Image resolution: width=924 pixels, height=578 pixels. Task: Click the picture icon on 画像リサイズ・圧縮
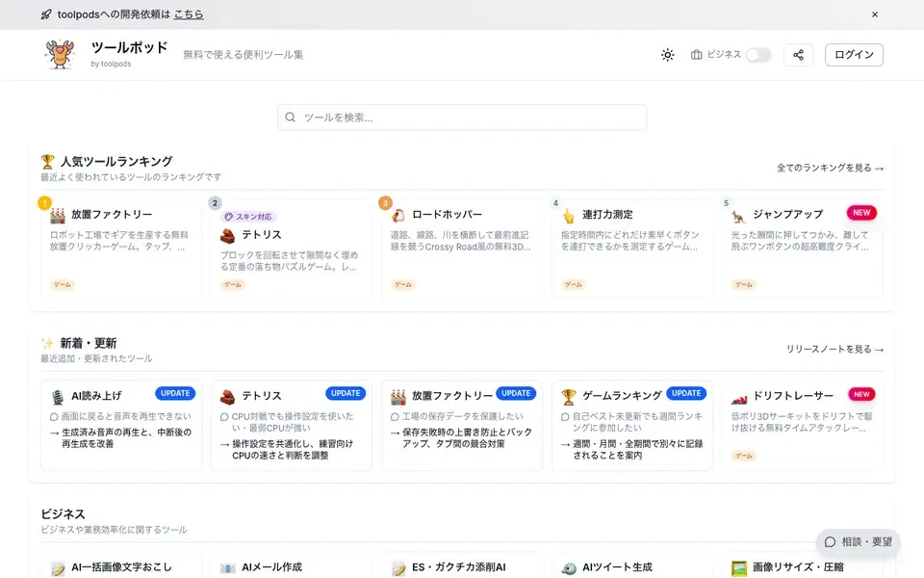739,568
